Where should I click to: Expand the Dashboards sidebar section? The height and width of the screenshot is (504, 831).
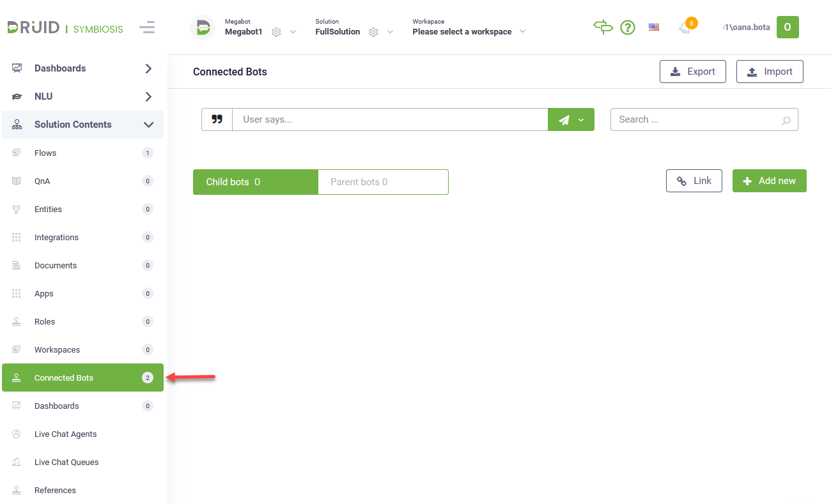[148, 68]
